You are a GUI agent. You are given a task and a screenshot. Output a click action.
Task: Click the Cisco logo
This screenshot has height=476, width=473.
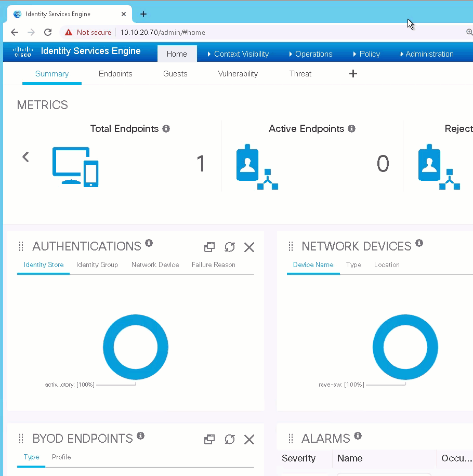[23, 51]
